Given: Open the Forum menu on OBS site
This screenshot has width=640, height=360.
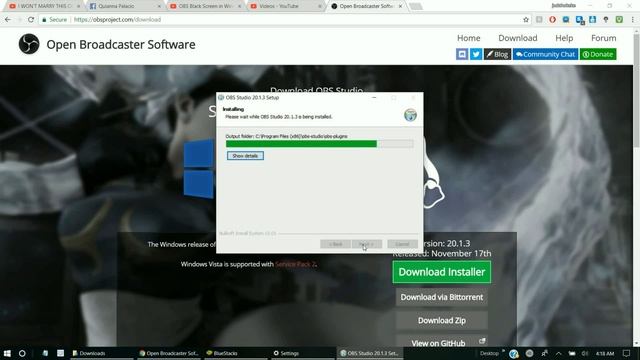Looking at the screenshot, I should 604,38.
